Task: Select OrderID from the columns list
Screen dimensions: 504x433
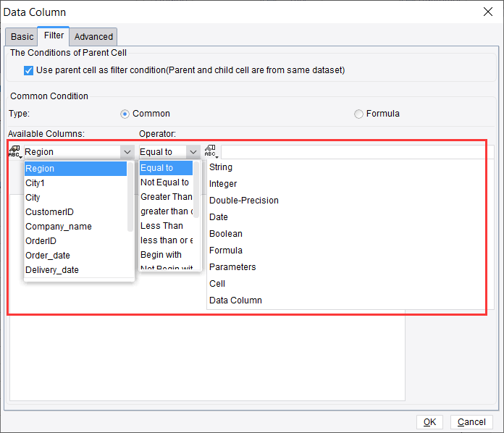Action: tap(75, 241)
